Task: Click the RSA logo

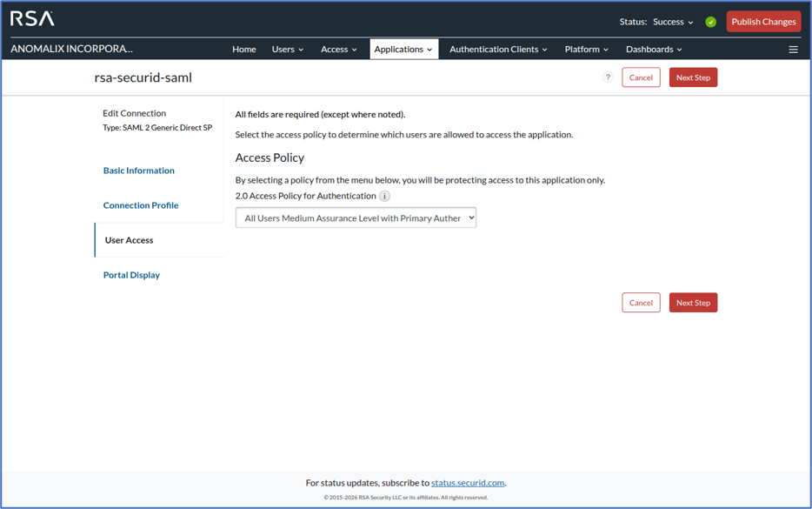Action: [32, 19]
